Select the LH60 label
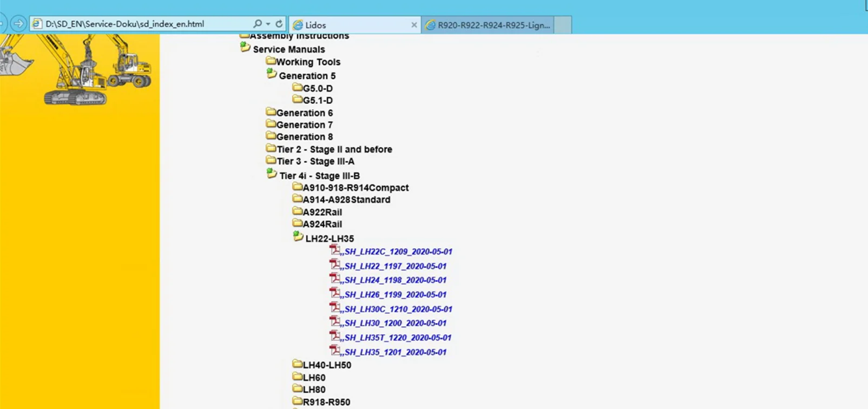 [314, 378]
